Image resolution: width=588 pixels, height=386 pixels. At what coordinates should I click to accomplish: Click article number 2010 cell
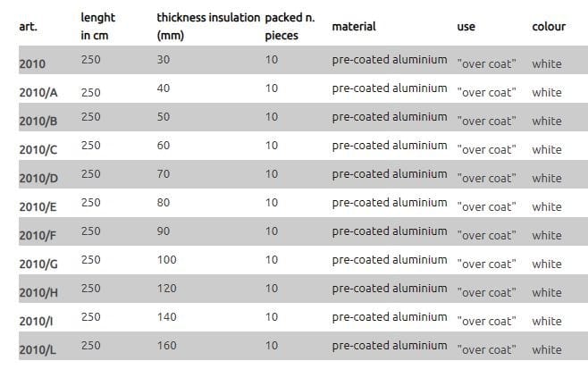[32, 64]
